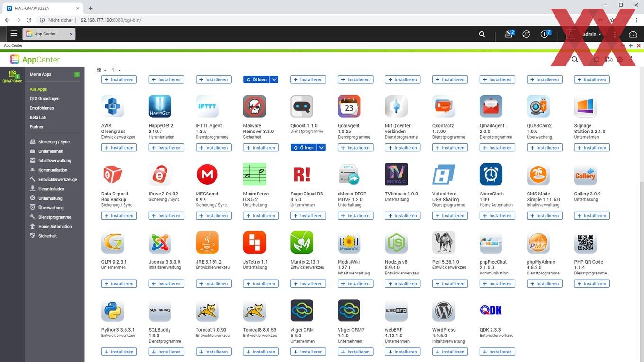This screenshot has width=644, height=362.
Task: Open the QUSBCam2 webcam icon
Action: 538,106
